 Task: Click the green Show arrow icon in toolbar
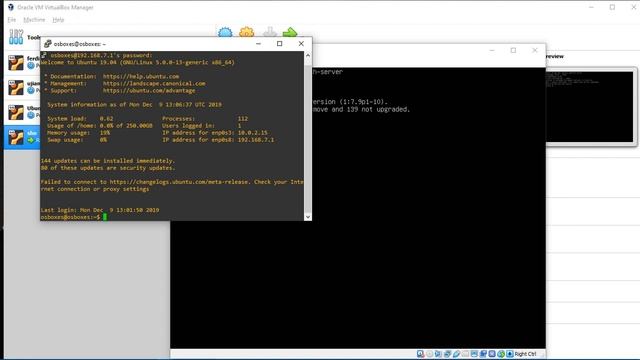pos(290,32)
